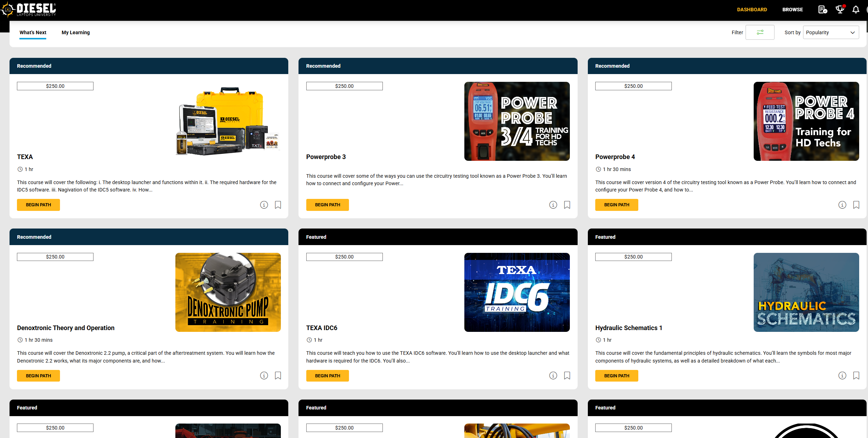Switch to the What's Next tab
This screenshot has width=868, height=438.
coord(33,32)
